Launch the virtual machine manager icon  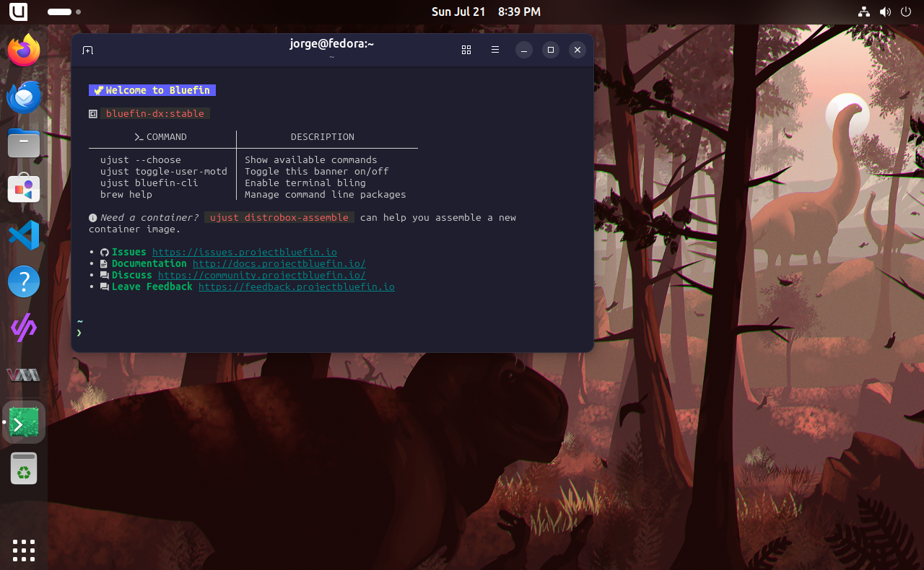click(x=24, y=374)
